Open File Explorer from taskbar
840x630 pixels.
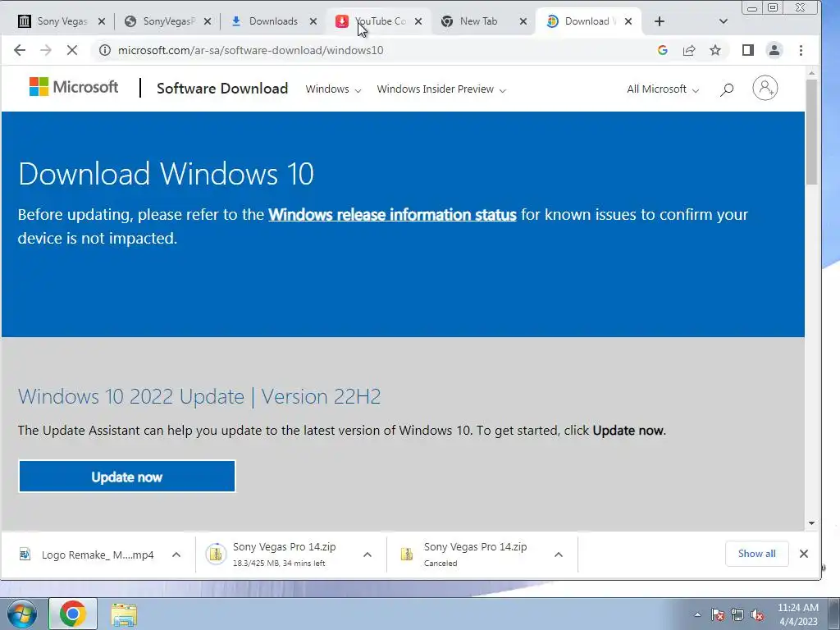(x=124, y=614)
